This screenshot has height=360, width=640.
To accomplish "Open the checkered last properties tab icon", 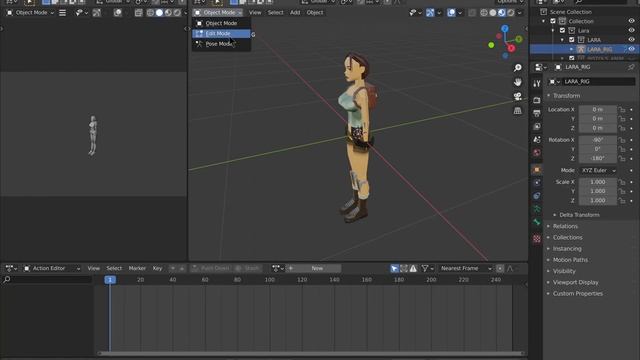I will point(537,239).
